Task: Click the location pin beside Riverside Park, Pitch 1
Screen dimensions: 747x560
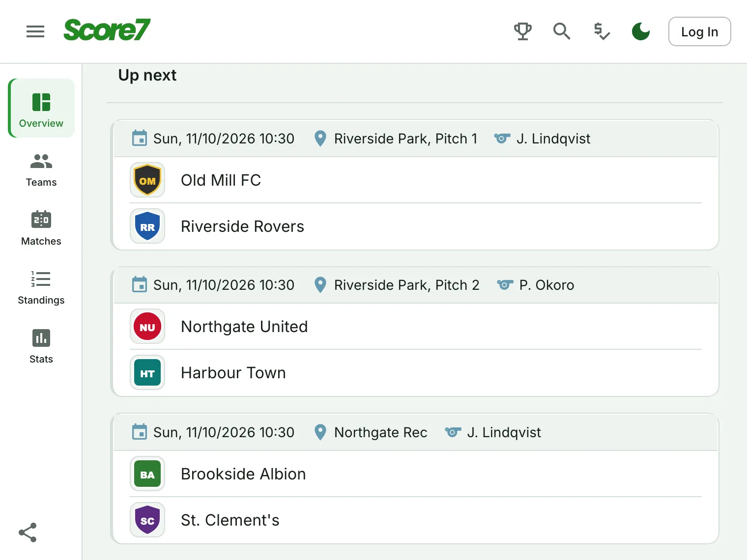Action: 320,139
